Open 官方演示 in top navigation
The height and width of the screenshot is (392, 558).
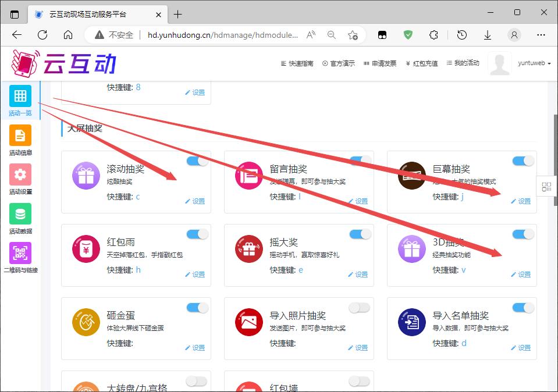point(339,63)
